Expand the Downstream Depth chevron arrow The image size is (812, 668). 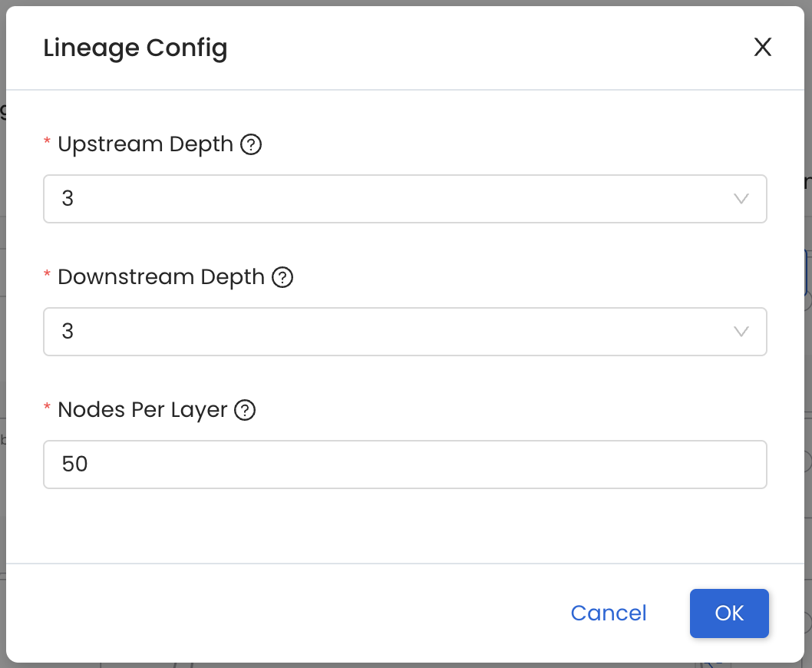741,332
